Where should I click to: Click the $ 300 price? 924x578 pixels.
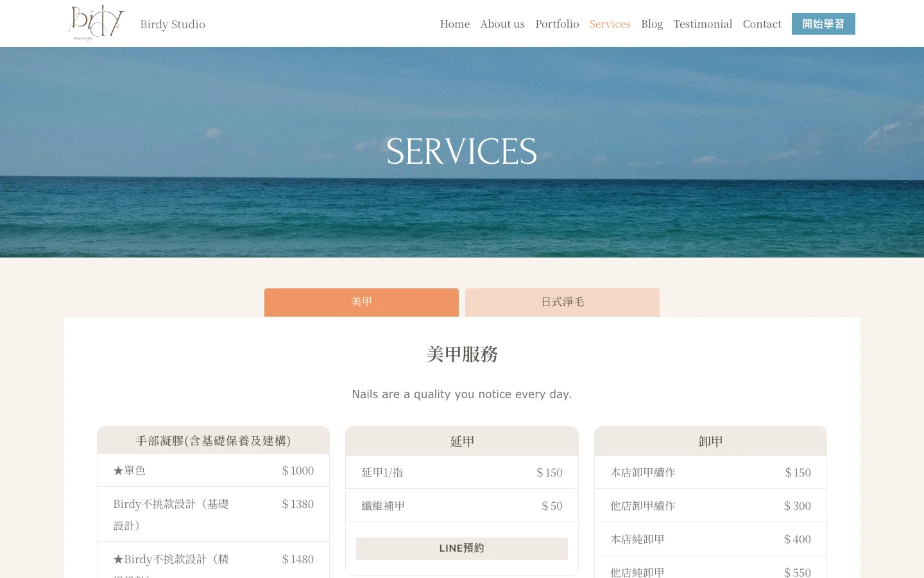(x=798, y=506)
